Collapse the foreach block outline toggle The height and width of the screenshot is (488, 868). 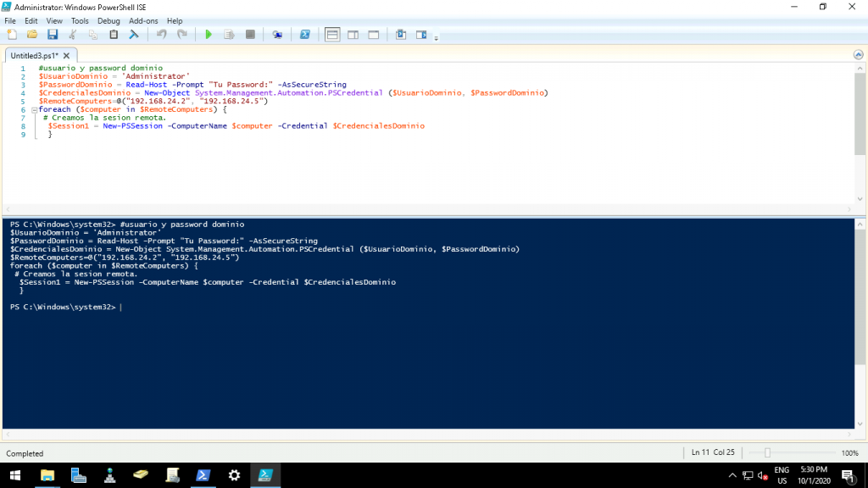point(34,110)
